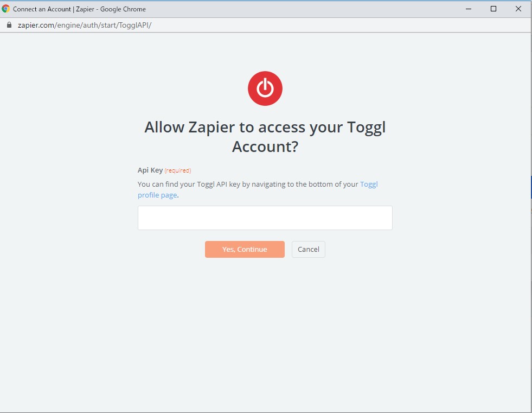532x413 pixels.
Task: Click the red Toggl power logo
Action: (x=265, y=88)
